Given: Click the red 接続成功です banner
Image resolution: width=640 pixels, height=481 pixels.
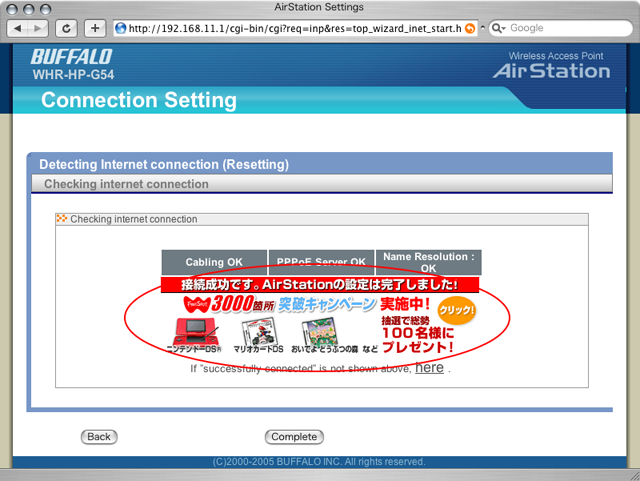Looking at the screenshot, I should pos(320,285).
